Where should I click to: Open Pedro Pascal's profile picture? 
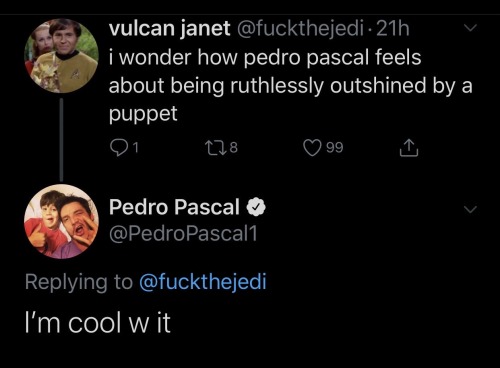pyautogui.click(x=61, y=222)
